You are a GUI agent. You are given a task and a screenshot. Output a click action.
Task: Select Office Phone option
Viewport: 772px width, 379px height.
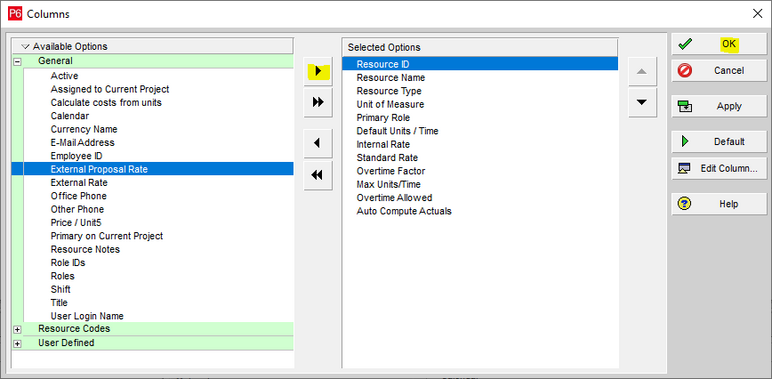[79, 195]
